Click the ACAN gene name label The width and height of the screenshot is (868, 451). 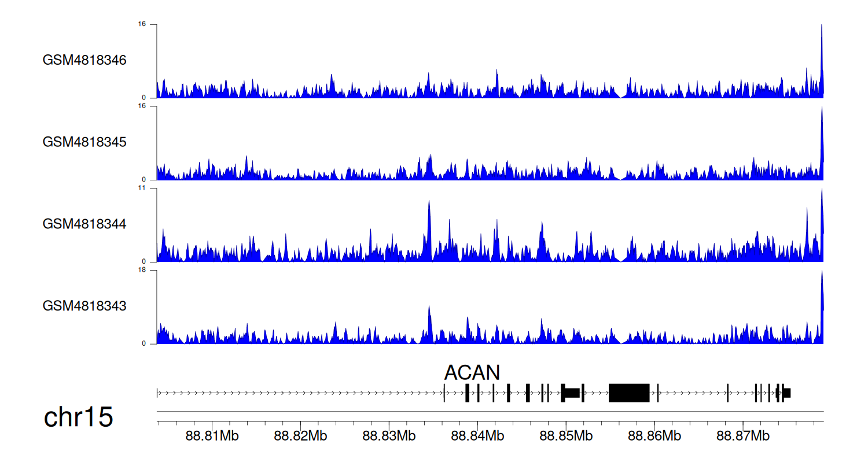(x=472, y=372)
